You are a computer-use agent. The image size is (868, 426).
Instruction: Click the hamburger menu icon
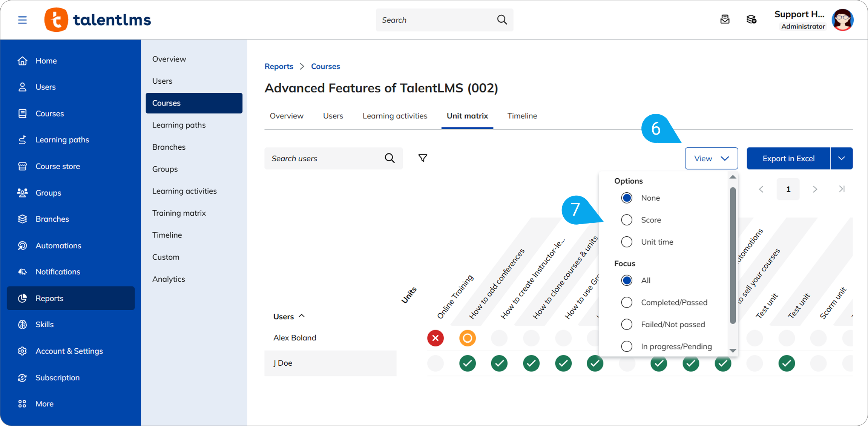[22, 20]
